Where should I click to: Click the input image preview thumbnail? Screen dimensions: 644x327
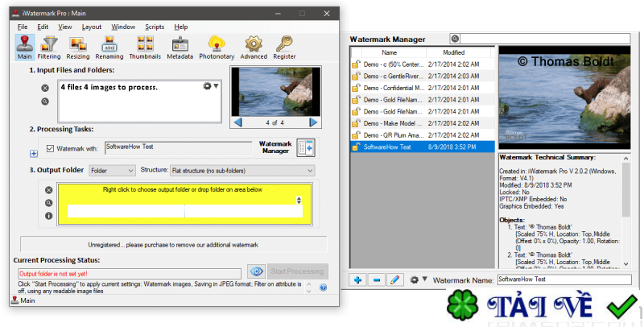[275, 92]
